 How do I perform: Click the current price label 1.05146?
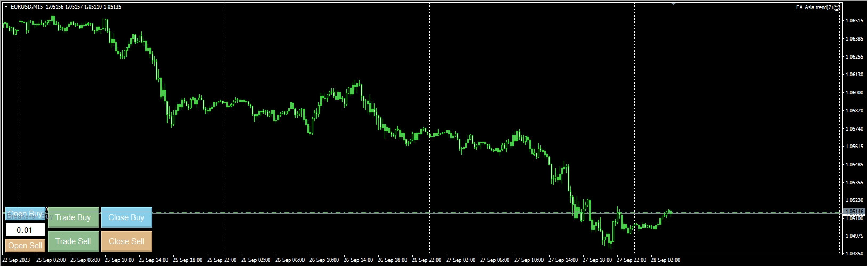pyautogui.click(x=855, y=212)
